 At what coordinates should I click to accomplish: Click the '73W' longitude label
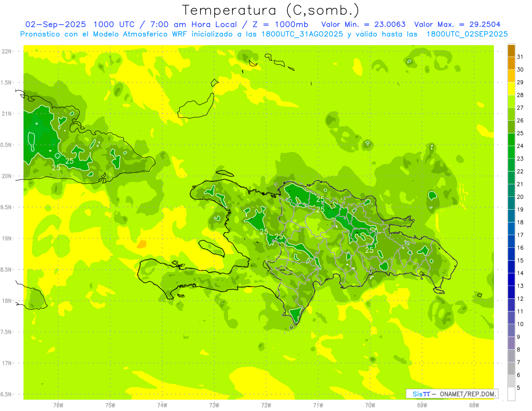click(x=214, y=405)
